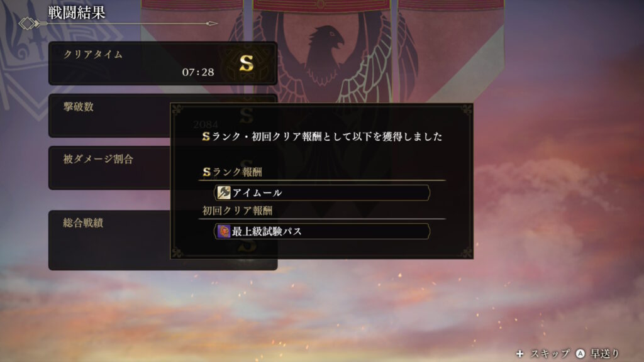
Task: Select the 被ダメージ割合 result panel
Action: tap(109, 167)
